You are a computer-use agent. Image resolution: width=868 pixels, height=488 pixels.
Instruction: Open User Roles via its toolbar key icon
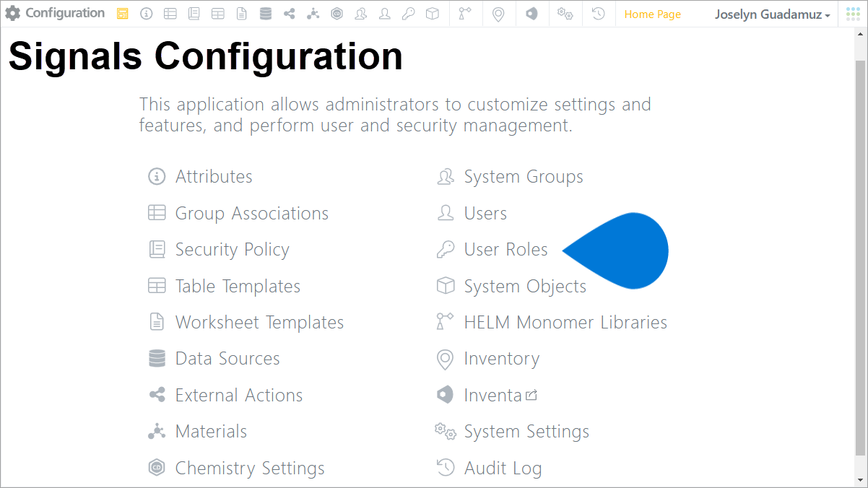click(x=409, y=14)
